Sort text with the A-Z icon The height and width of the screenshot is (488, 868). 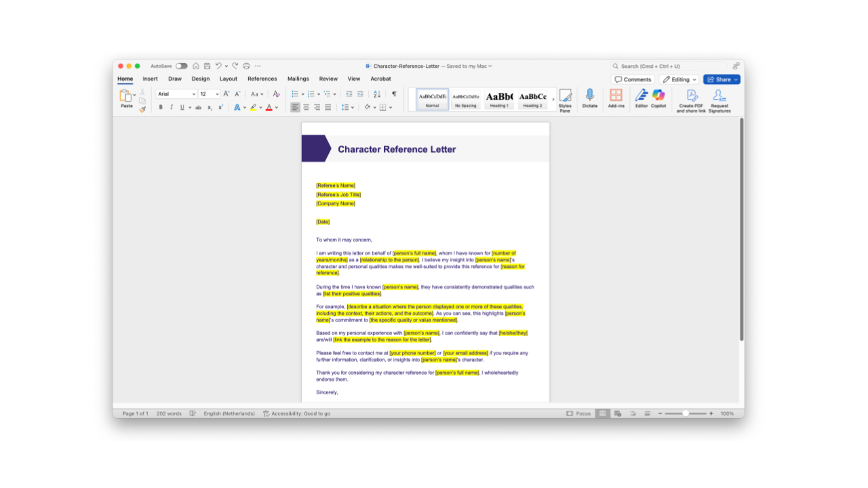(377, 94)
